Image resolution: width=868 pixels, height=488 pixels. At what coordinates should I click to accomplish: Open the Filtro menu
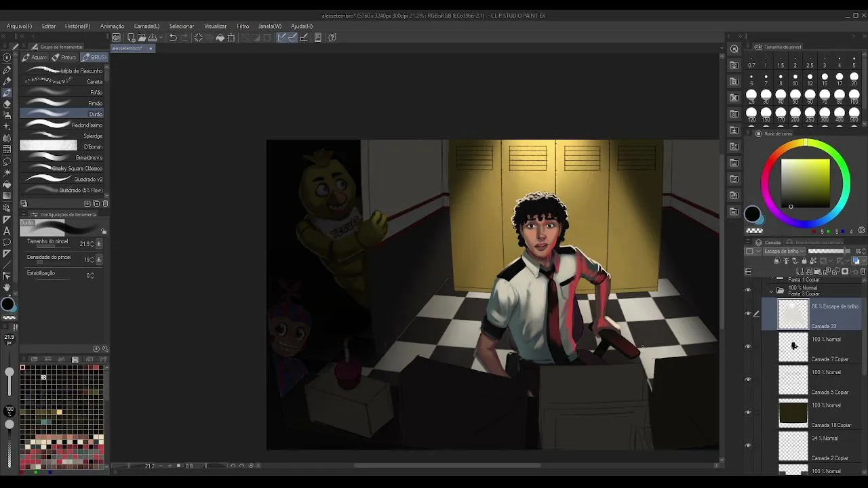click(x=243, y=26)
